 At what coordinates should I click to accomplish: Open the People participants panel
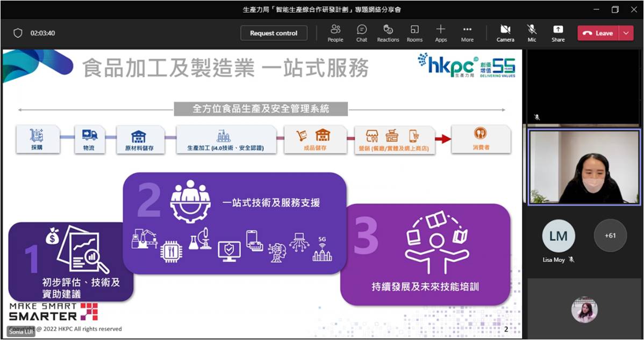click(x=335, y=33)
